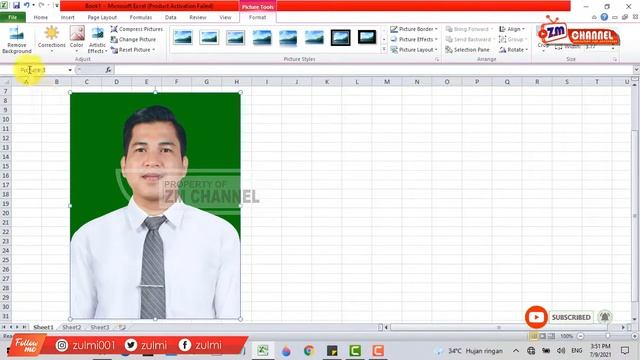Save the workbook from quick access toolbar
The image size is (640, 360).
click(x=16, y=5)
